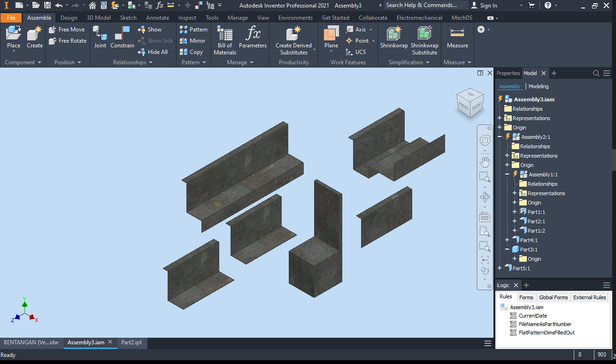The height and width of the screenshot is (364, 616).
Task: Select the CurrentDate iLogic rule
Action: tap(533, 316)
